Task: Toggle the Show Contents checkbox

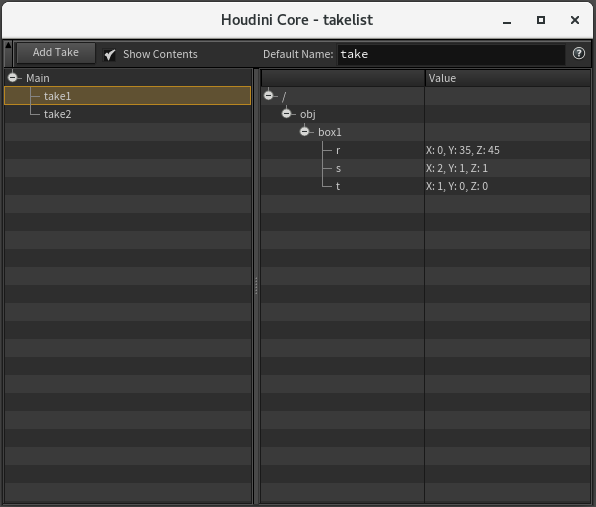Action: coord(110,55)
